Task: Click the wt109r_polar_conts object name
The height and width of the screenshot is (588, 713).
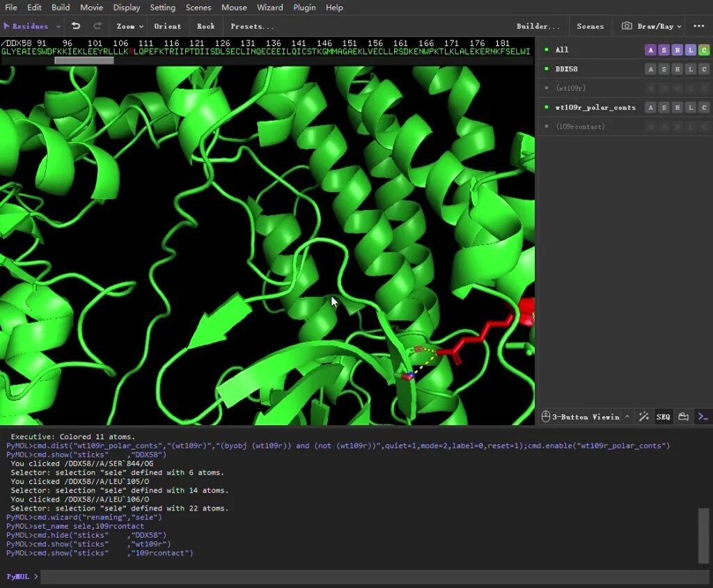Action: coord(595,107)
